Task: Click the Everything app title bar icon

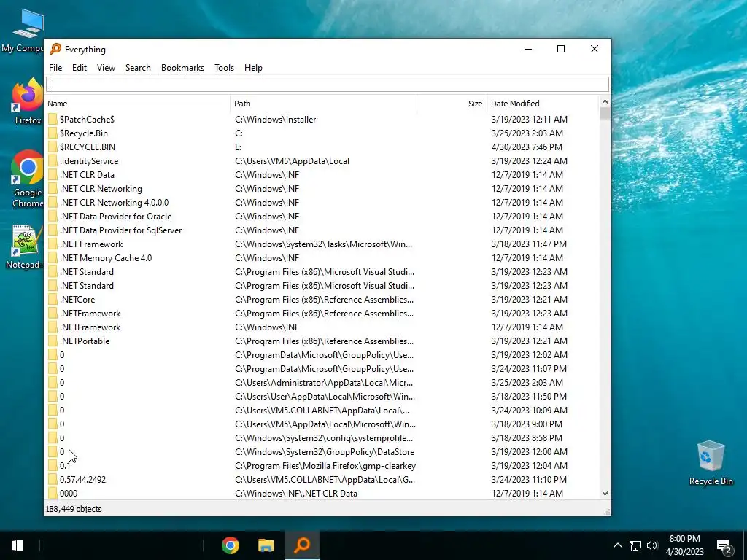Action: pos(55,49)
